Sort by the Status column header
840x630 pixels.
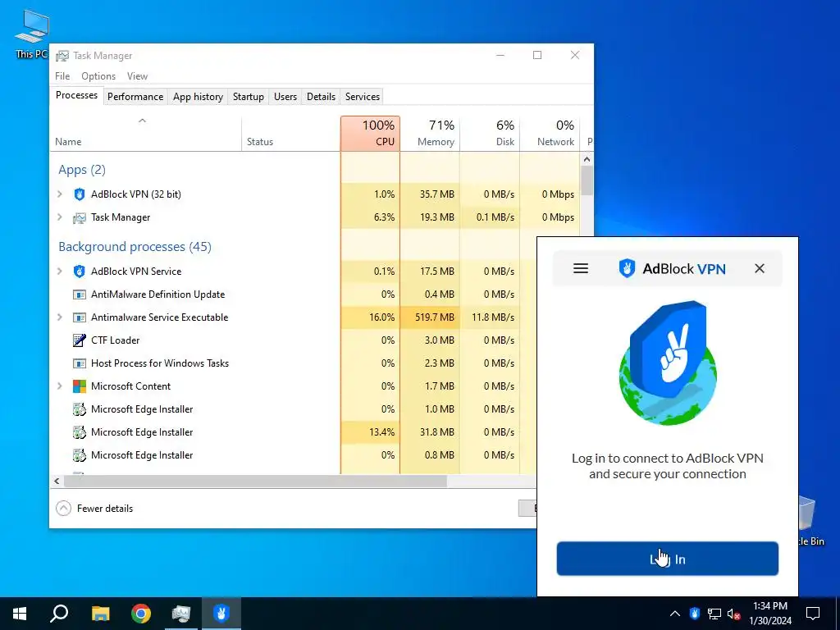(291, 134)
